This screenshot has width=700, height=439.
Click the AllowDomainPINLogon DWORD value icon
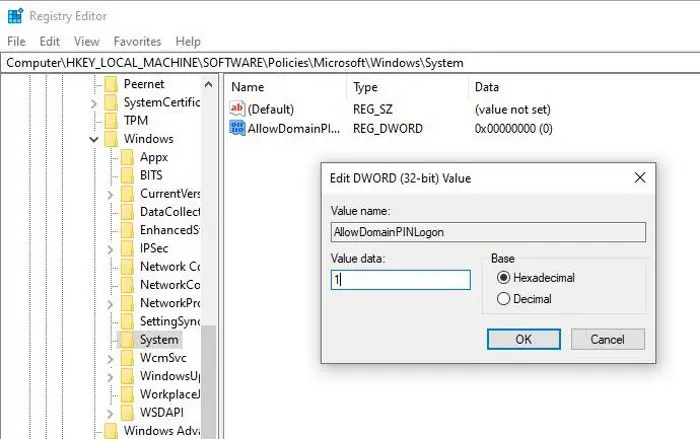(x=237, y=128)
